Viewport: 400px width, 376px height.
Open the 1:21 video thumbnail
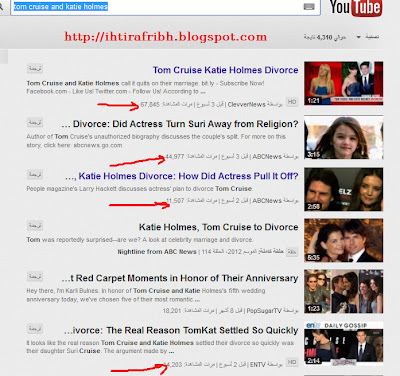click(343, 83)
